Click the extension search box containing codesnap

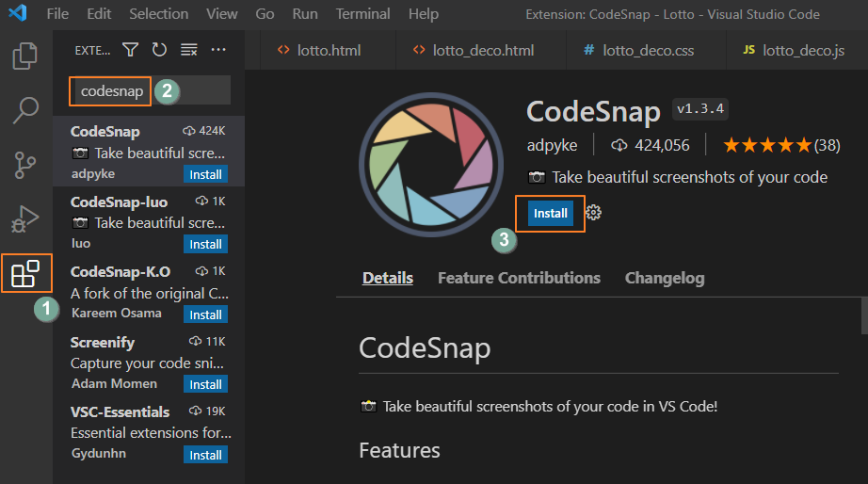coord(150,90)
